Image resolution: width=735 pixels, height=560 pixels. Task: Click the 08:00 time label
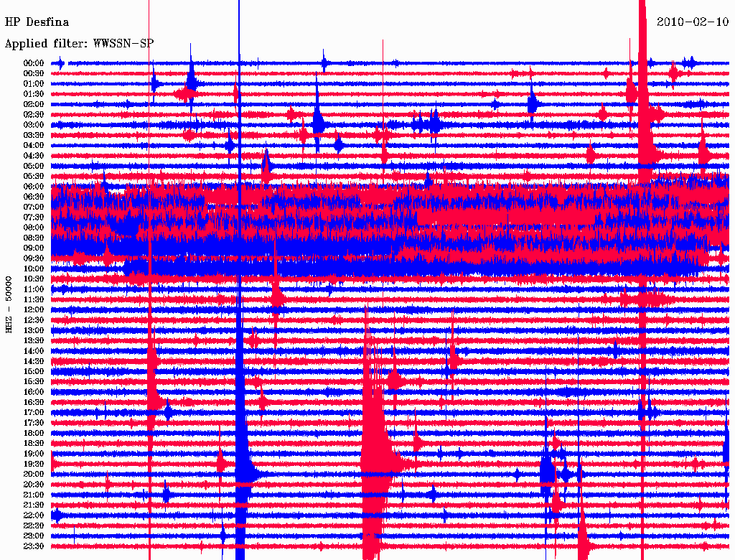[x=34, y=228]
